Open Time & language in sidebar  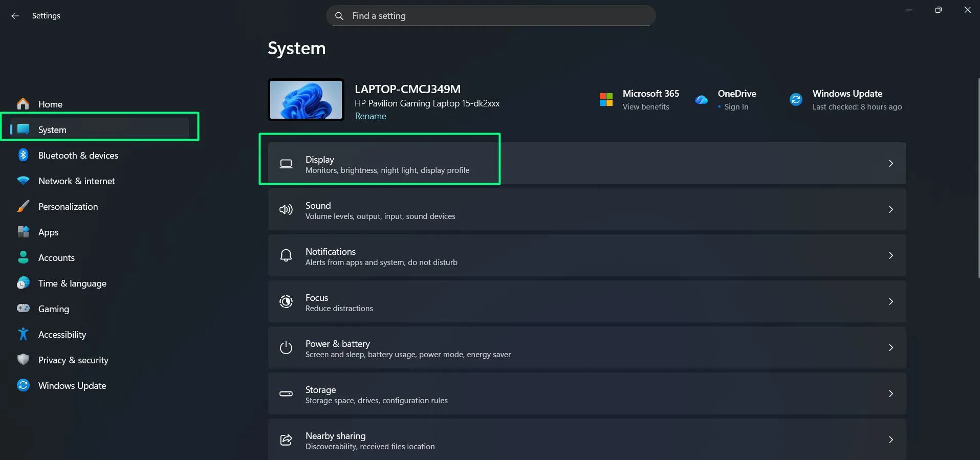(x=100, y=283)
